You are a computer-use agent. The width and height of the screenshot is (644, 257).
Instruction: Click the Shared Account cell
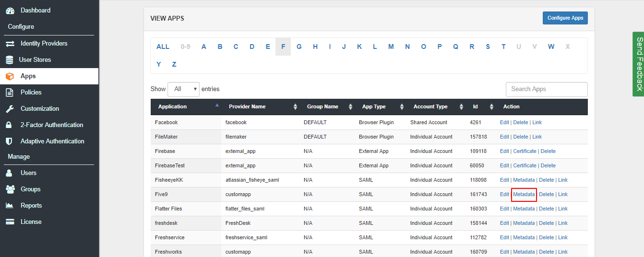pos(429,122)
